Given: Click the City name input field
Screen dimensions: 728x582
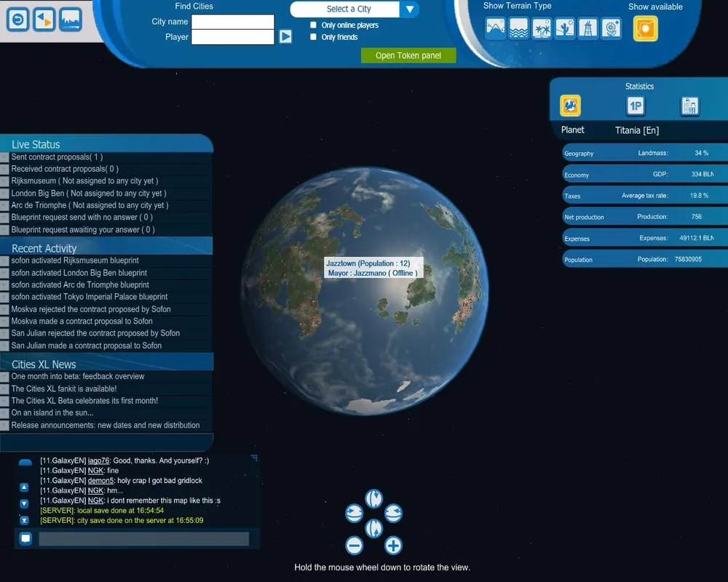Looking at the screenshot, I should point(233,22).
